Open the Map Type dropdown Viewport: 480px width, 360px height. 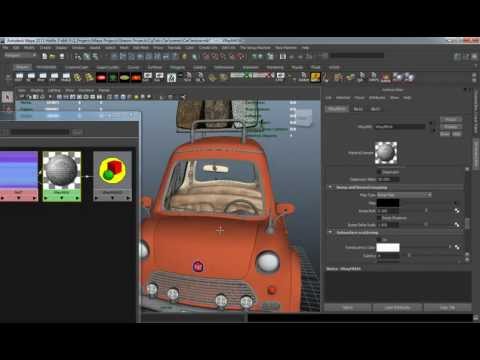[x=404, y=195]
